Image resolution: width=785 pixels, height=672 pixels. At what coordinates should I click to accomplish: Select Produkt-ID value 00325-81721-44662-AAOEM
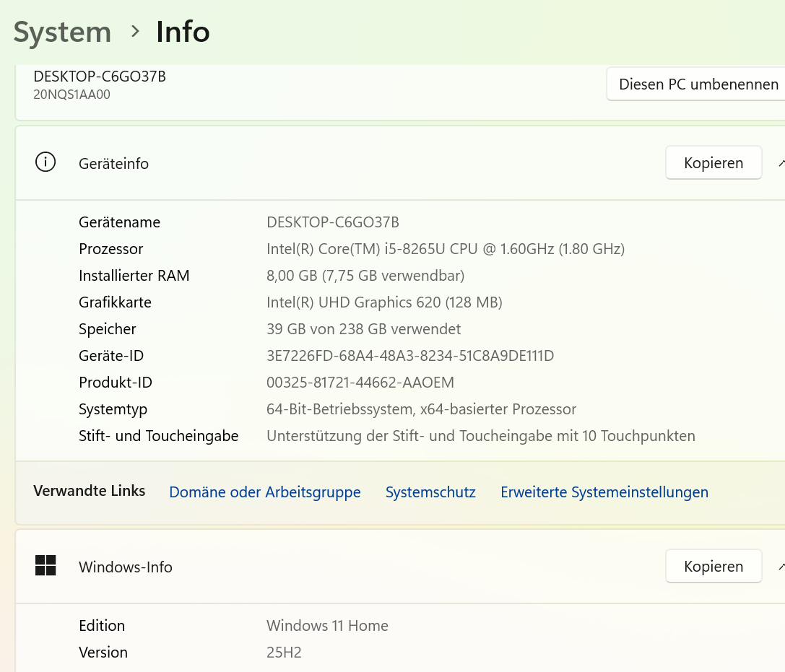(360, 383)
